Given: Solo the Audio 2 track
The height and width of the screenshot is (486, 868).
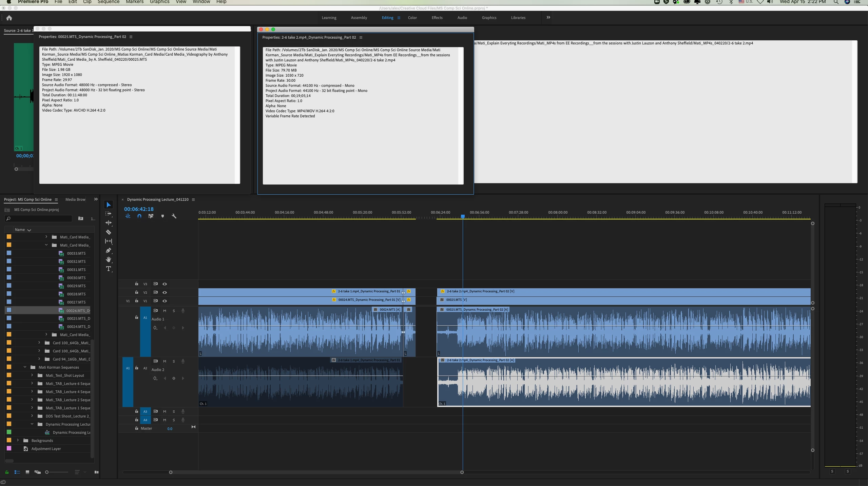Looking at the screenshot, I should point(174,361).
